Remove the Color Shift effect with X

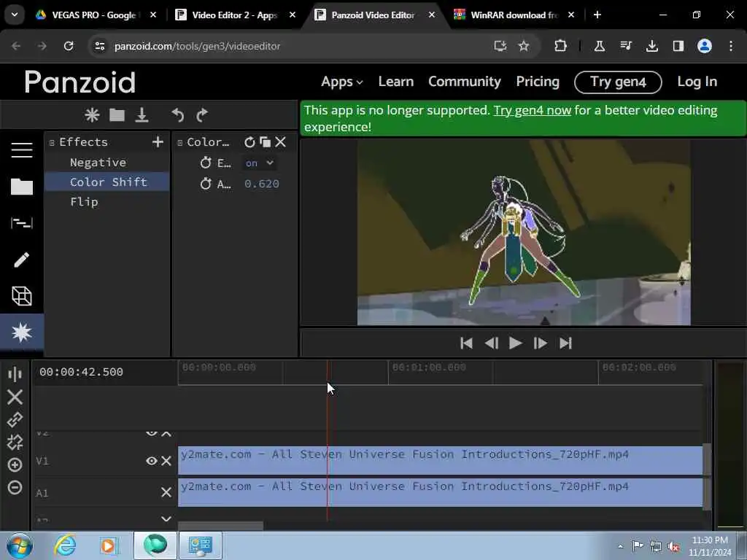pos(281,142)
